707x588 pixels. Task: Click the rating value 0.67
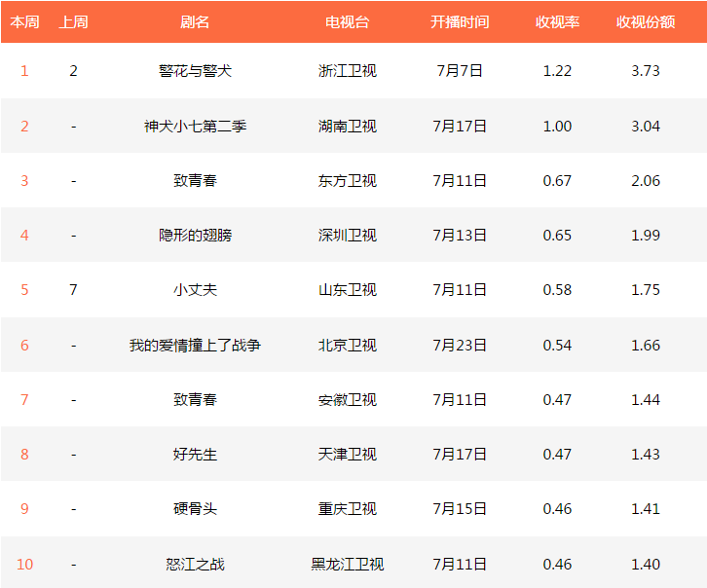[x=557, y=181]
